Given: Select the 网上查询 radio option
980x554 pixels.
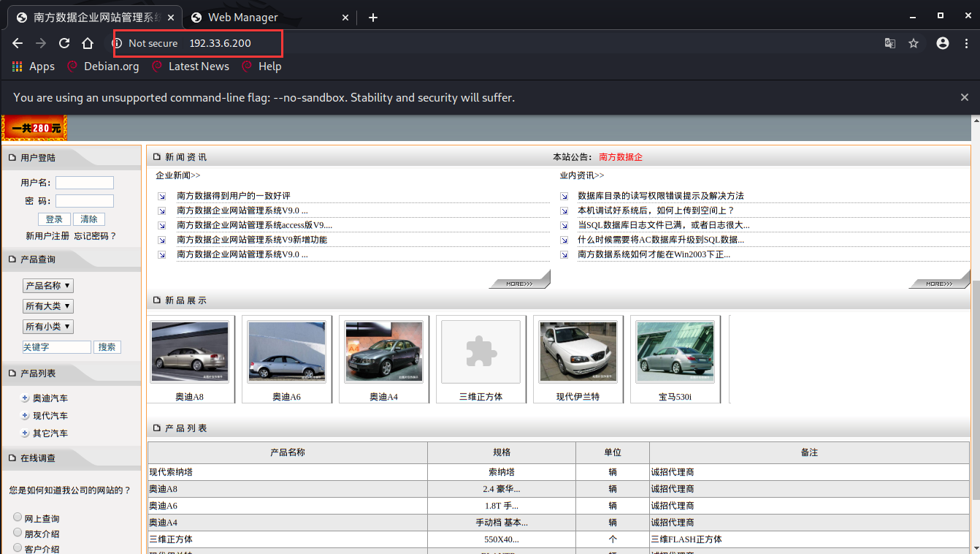Looking at the screenshot, I should coord(18,517).
